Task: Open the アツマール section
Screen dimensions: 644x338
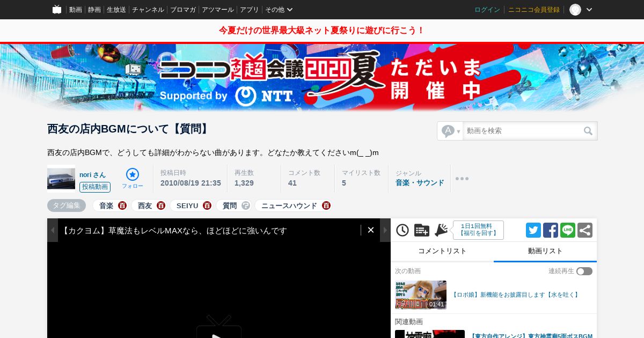Action: pyautogui.click(x=218, y=10)
